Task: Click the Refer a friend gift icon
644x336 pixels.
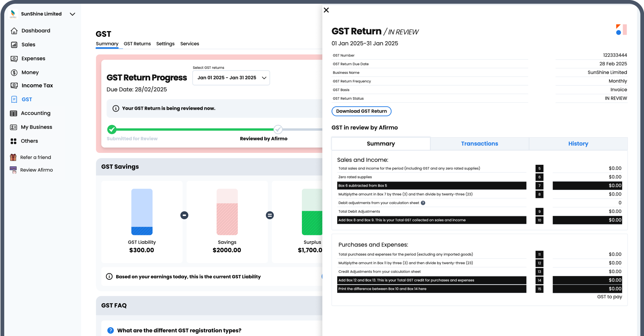Action: 13,157
